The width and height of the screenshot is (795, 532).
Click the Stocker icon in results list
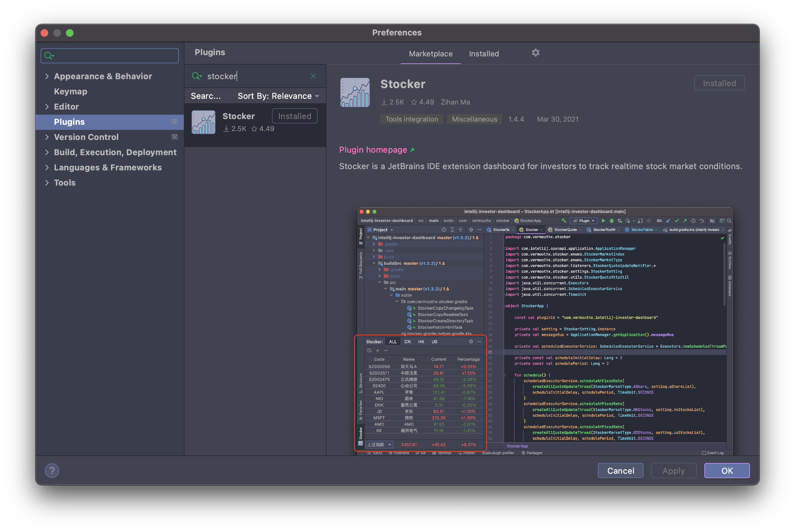click(204, 122)
